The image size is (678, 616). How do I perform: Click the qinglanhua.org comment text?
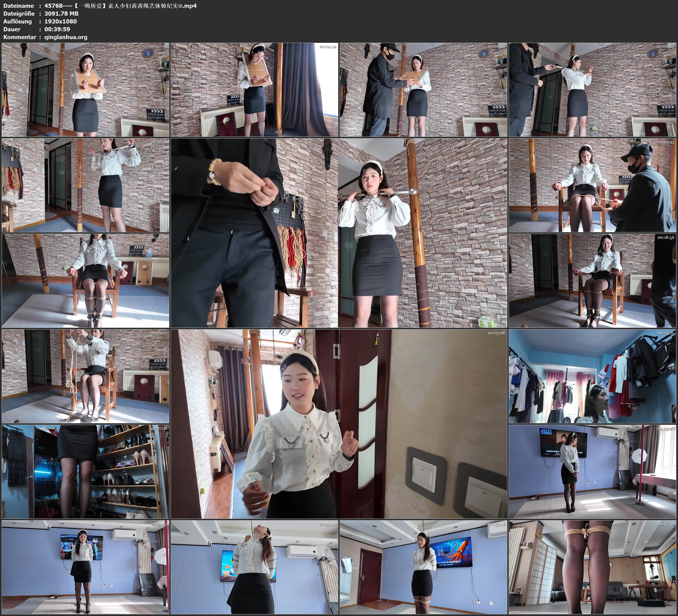[66, 37]
